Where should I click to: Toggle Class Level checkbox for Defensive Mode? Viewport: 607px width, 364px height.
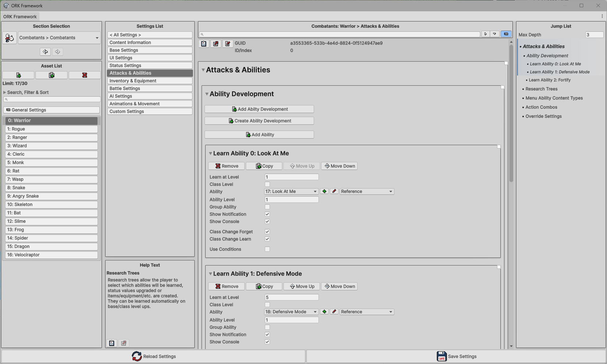(267, 305)
